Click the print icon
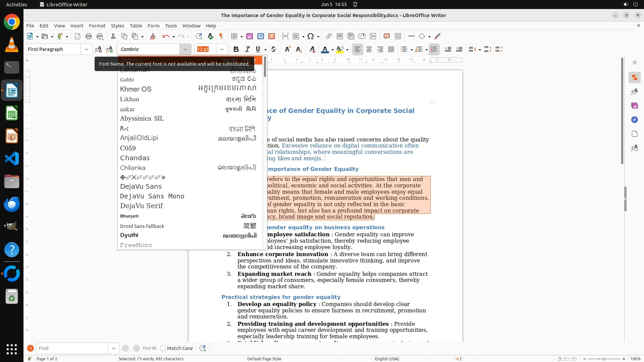The width and height of the screenshot is (644, 362). 89,36
